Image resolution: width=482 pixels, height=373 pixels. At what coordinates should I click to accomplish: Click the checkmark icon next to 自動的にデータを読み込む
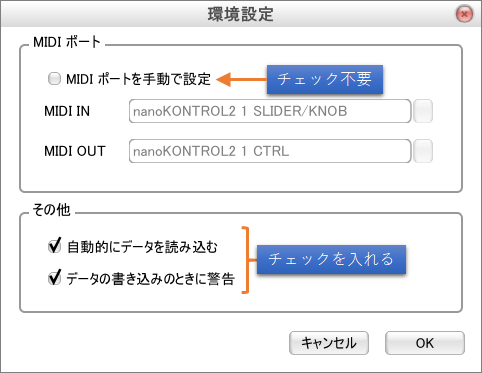point(55,246)
